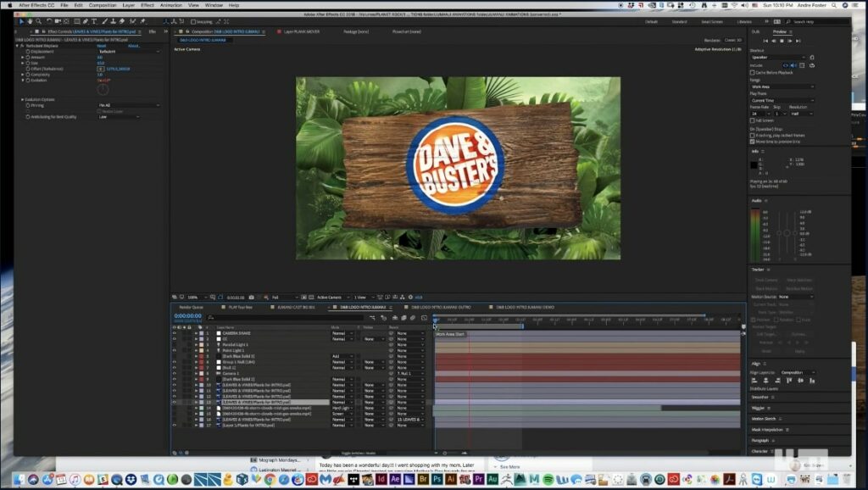Hide the CAMERA SHAKE layer
Screen dimensions: 868x490
(175, 333)
